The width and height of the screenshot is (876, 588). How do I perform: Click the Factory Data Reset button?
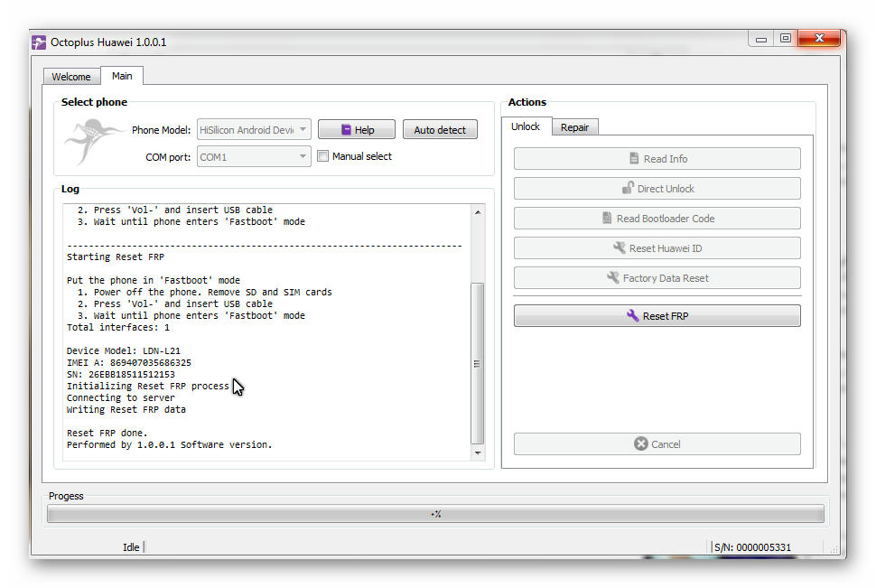pos(657,278)
